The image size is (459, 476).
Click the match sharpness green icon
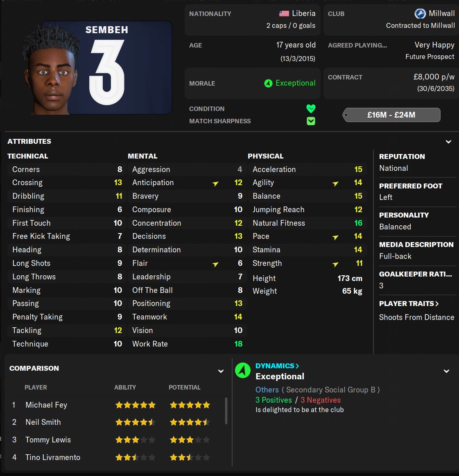coord(311,121)
